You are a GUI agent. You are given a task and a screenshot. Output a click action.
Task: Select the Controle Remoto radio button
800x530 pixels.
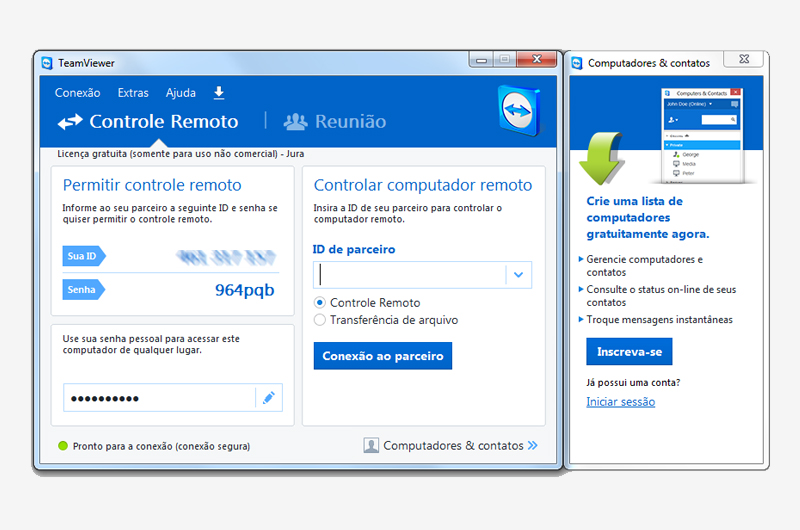tap(319, 302)
